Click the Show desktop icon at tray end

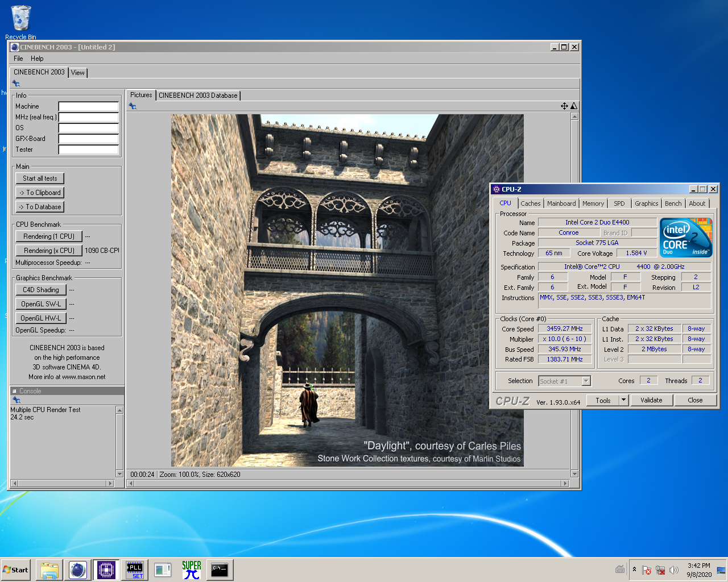coord(721,570)
